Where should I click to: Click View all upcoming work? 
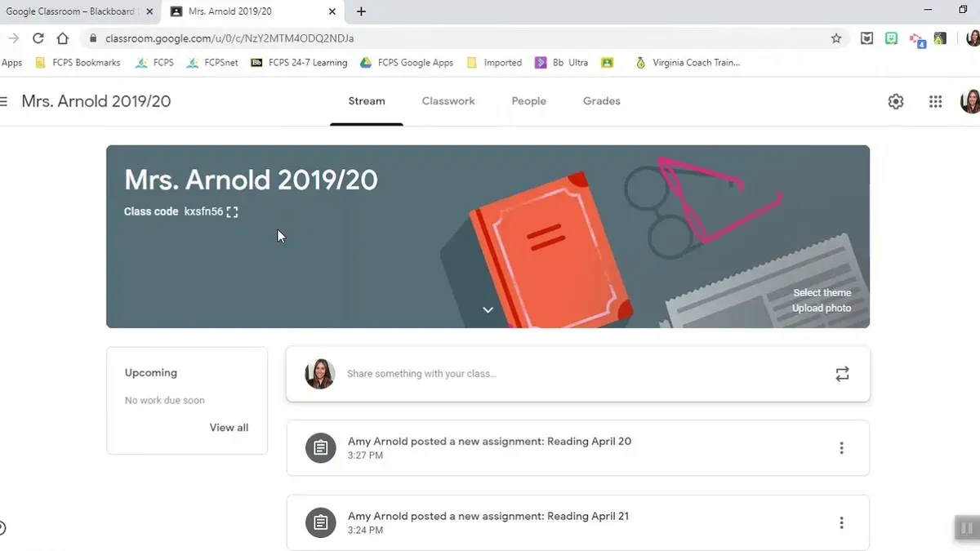click(x=229, y=428)
